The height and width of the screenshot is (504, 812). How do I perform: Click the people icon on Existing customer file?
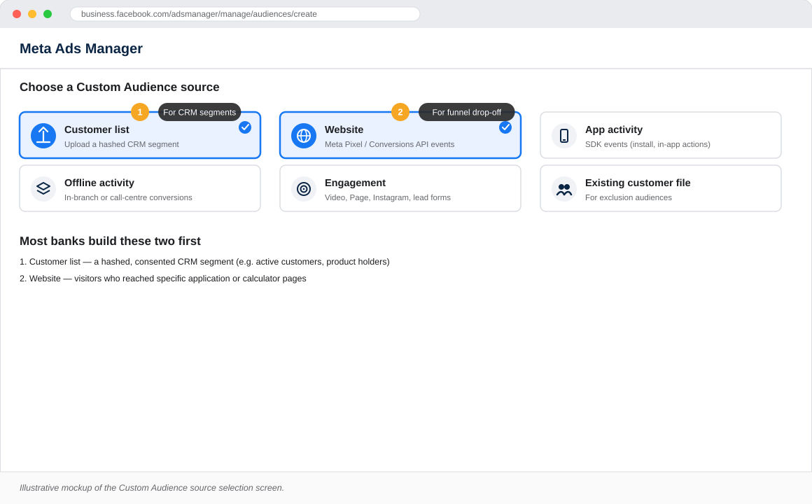[x=564, y=188]
